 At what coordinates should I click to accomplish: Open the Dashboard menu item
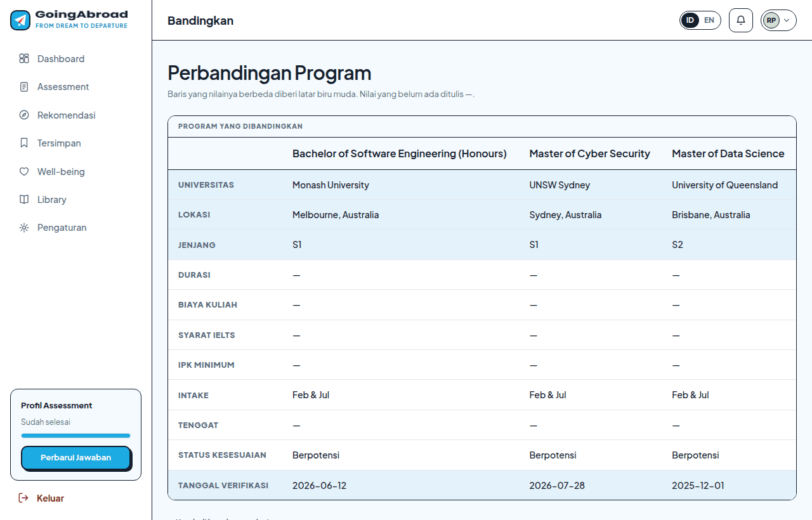coord(76,59)
